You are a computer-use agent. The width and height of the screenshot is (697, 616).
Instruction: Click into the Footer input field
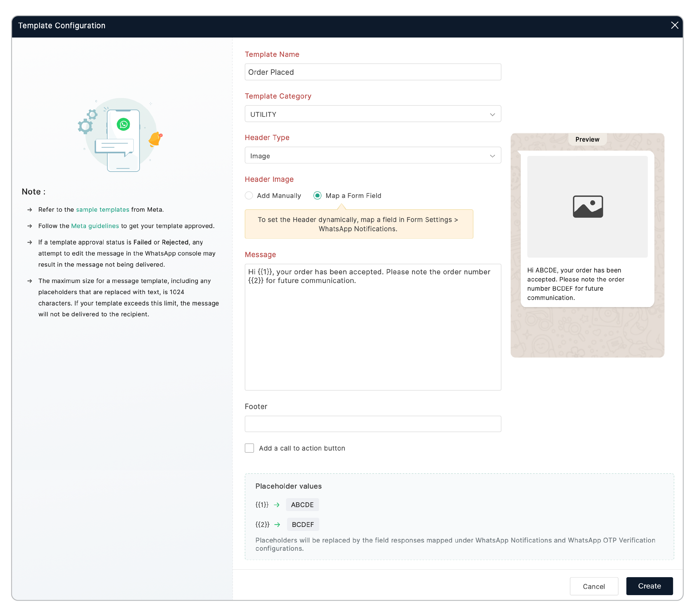tap(372, 424)
